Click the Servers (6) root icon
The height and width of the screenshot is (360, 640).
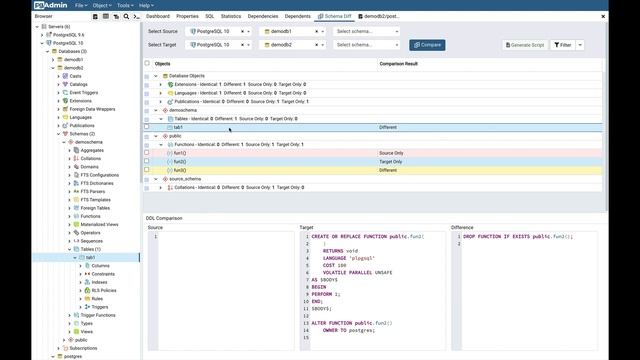44,27
